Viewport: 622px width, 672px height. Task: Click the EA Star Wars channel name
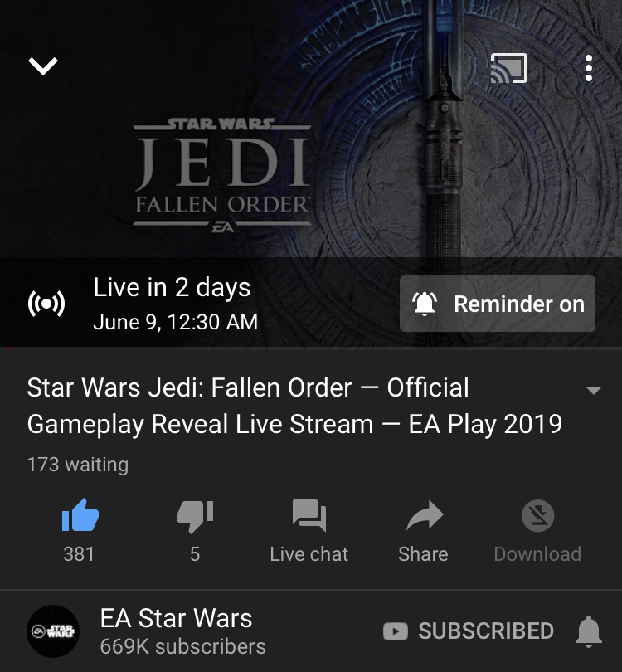tap(176, 618)
